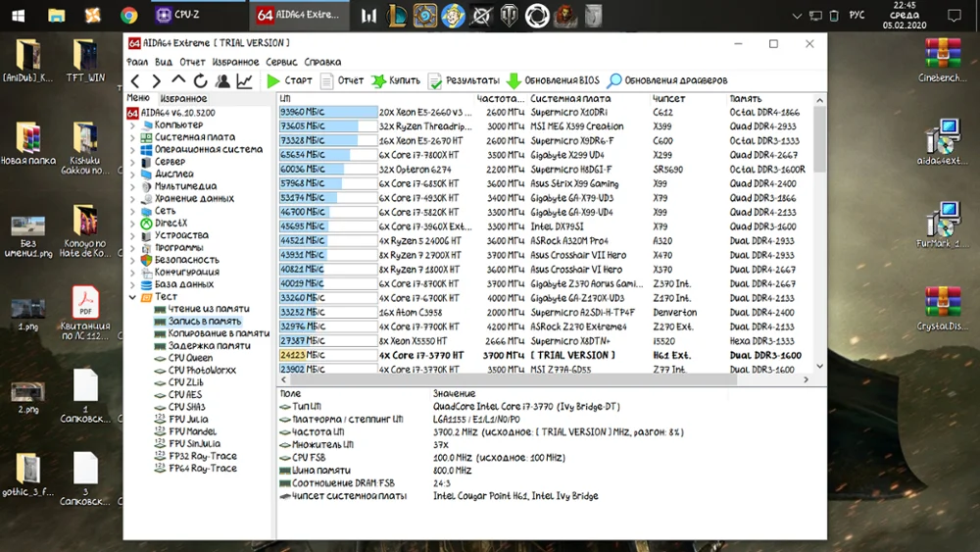Open the Windows Start menu
This screenshot has height=552, width=980.
18,15
